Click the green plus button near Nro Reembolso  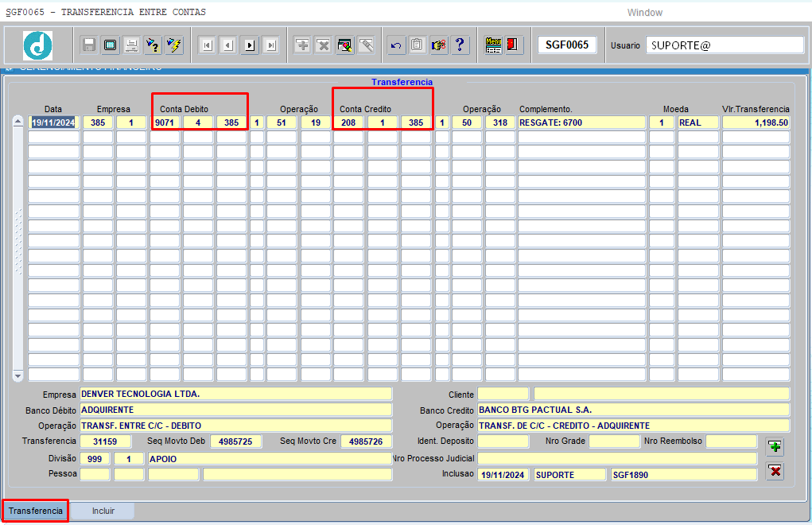point(775,446)
